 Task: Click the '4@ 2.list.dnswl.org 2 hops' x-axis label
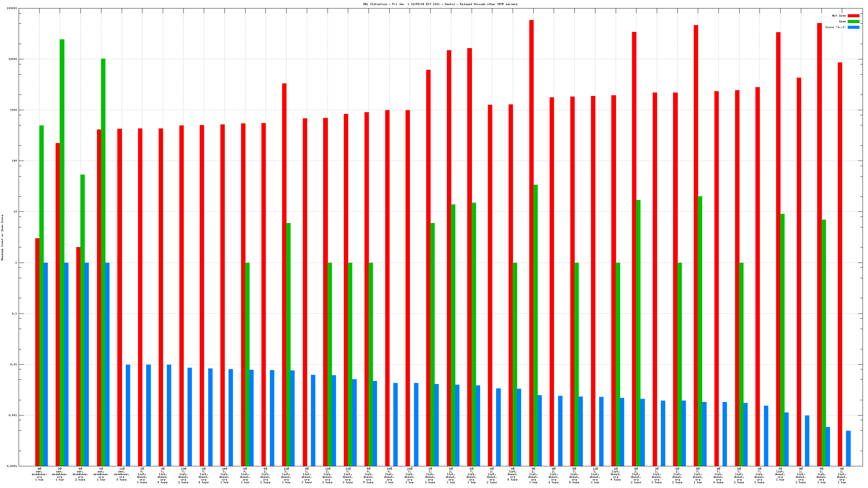pyautogui.click(x=492, y=475)
